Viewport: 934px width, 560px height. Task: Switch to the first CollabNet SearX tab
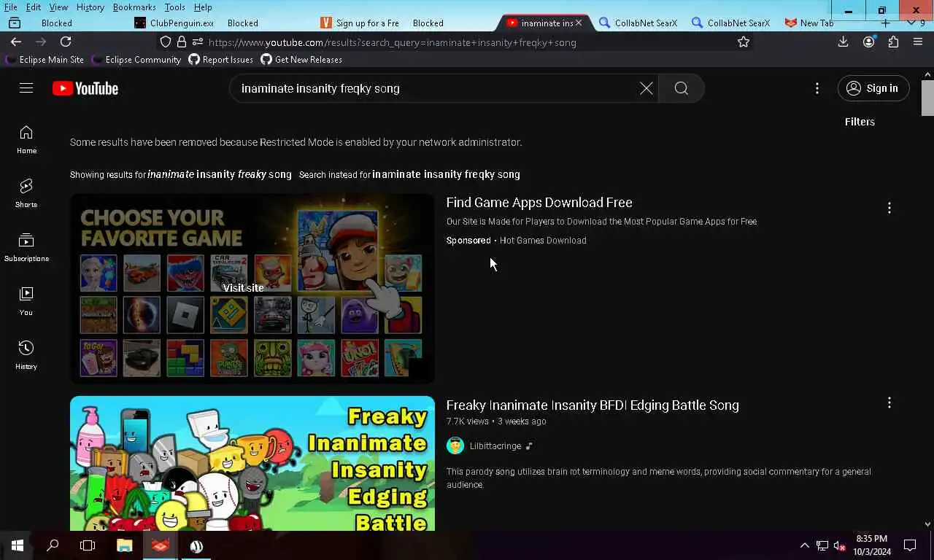(638, 23)
